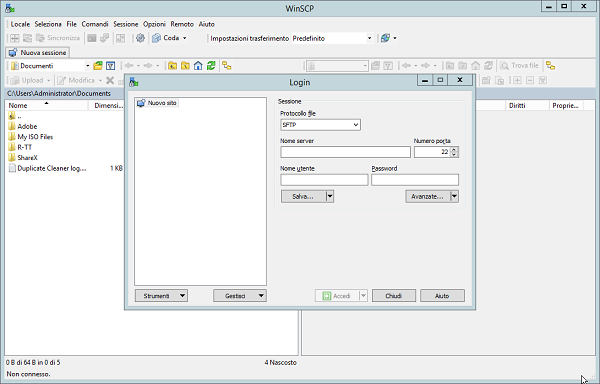
Task: Open Impostazioni trasferimento Predefinito combo box
Action: click(332, 38)
